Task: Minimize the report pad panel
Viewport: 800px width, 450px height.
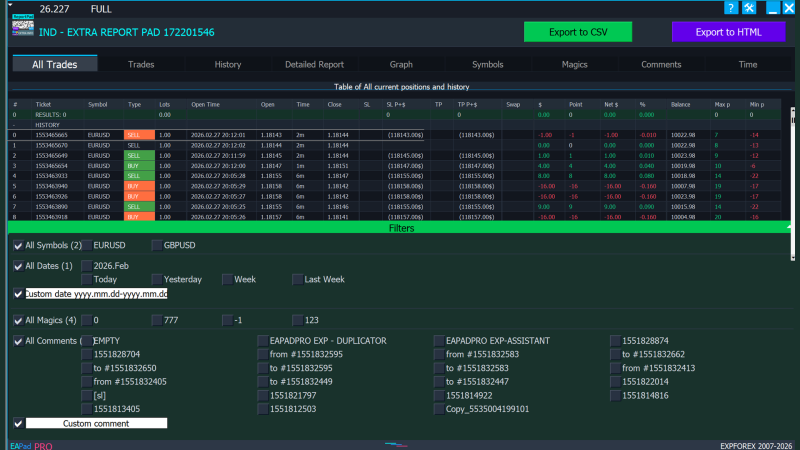Action: [773, 8]
